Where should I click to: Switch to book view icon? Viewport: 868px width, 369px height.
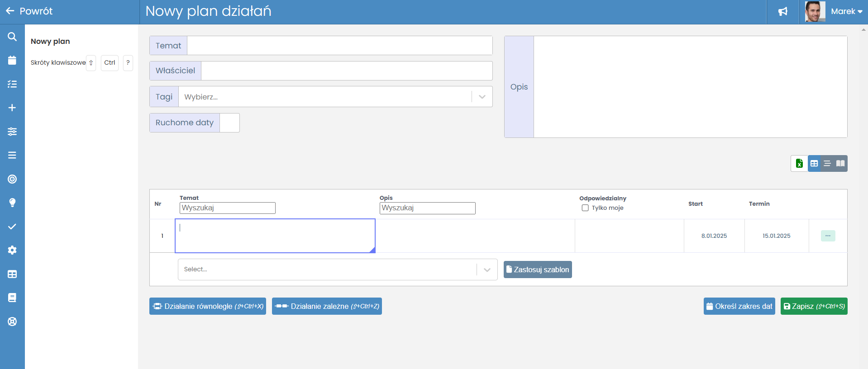tap(840, 164)
